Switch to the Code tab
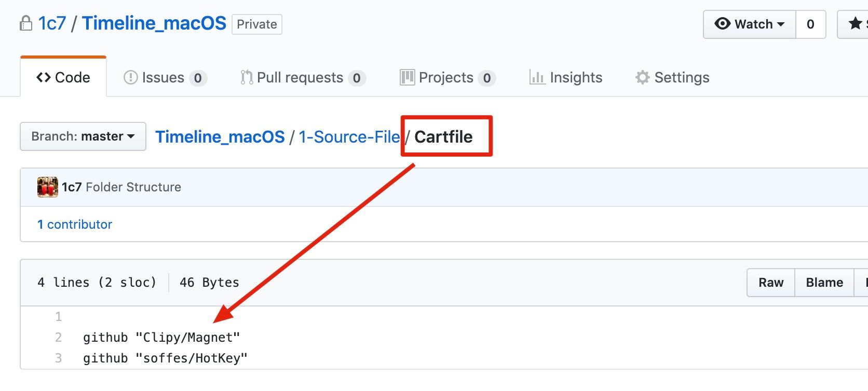 [63, 77]
